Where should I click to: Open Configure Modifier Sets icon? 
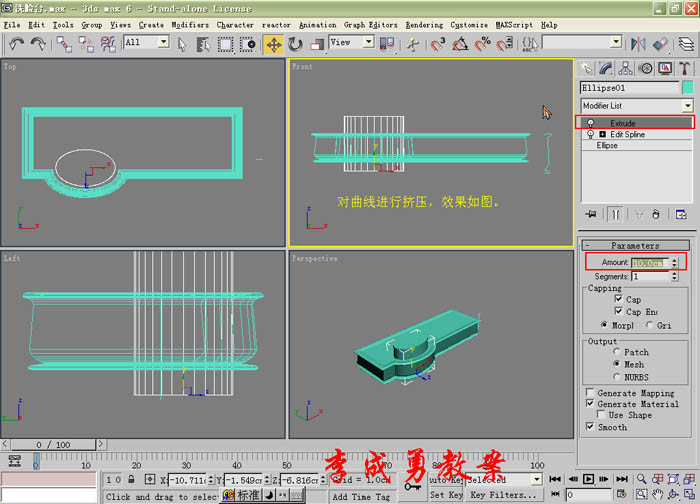click(x=681, y=214)
